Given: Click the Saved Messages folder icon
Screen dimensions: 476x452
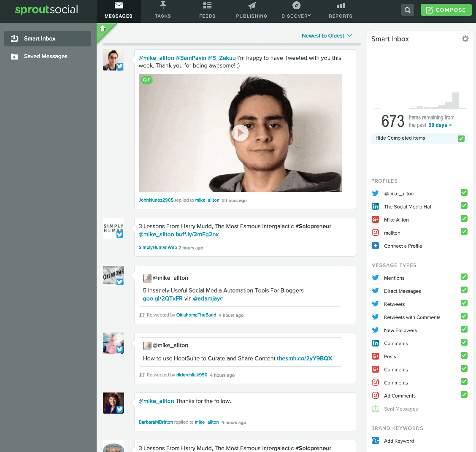Looking at the screenshot, I should pyautogui.click(x=14, y=57).
